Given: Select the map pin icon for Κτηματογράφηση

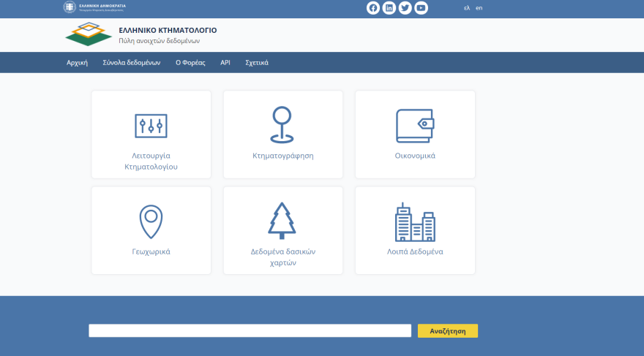Looking at the screenshot, I should pyautogui.click(x=282, y=124).
